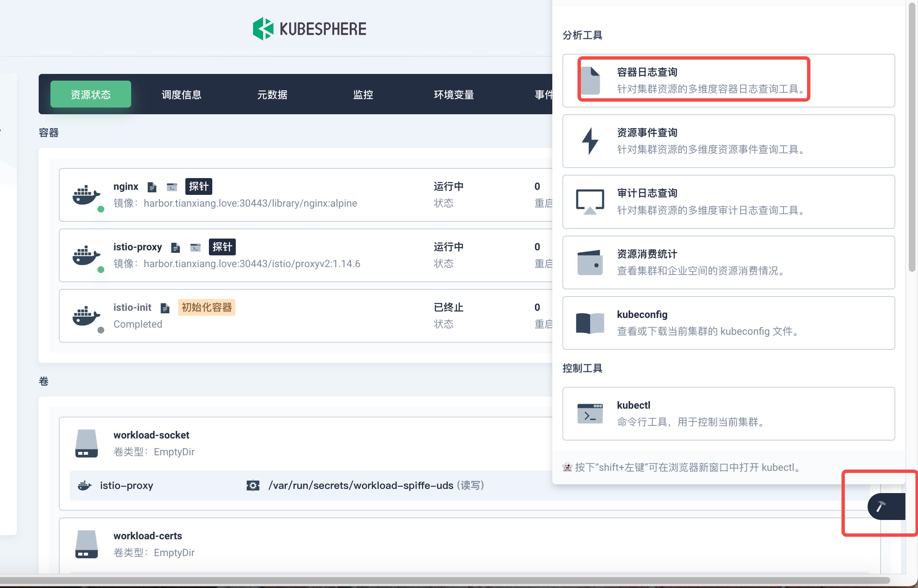Click nginx 探针 probe badge
This screenshot has height=588, width=918.
tap(198, 186)
